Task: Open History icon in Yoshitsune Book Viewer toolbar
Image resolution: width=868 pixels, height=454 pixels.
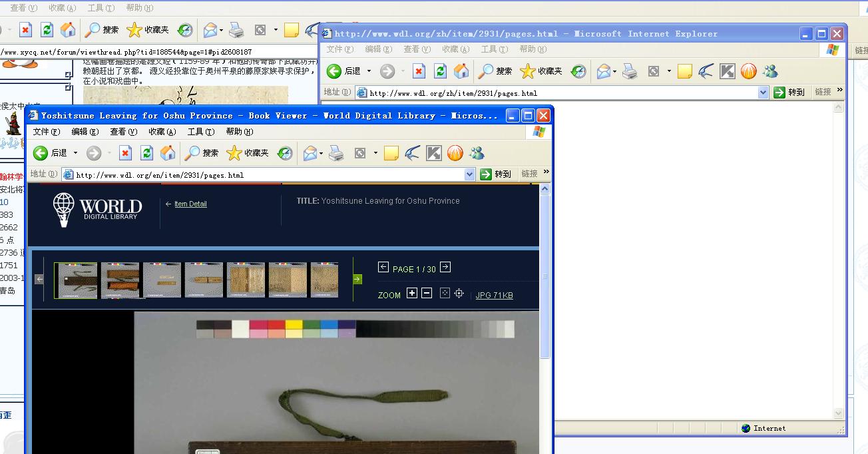Action: click(285, 153)
